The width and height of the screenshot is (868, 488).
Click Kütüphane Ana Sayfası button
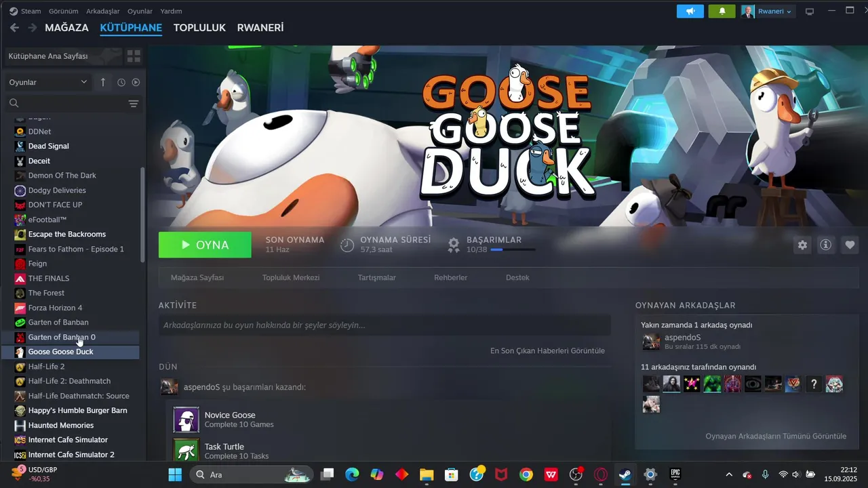[x=63, y=56]
